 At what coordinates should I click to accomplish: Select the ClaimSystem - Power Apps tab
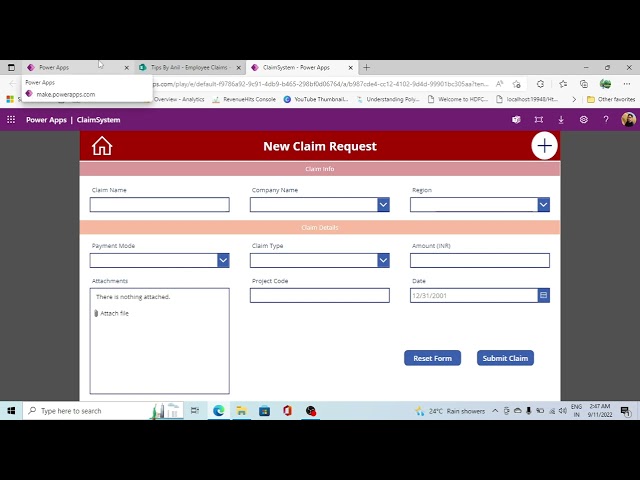click(302, 67)
